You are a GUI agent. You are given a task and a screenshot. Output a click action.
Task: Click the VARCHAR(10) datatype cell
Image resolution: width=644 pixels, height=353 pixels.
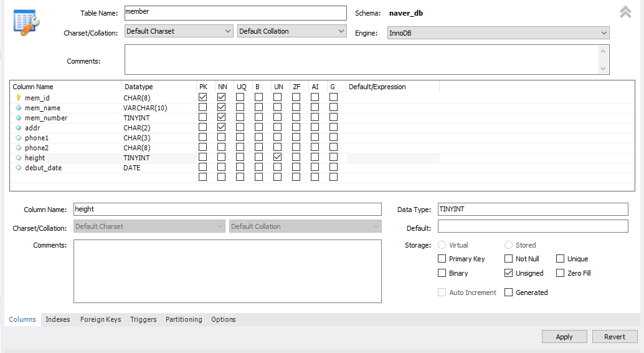pyautogui.click(x=145, y=108)
